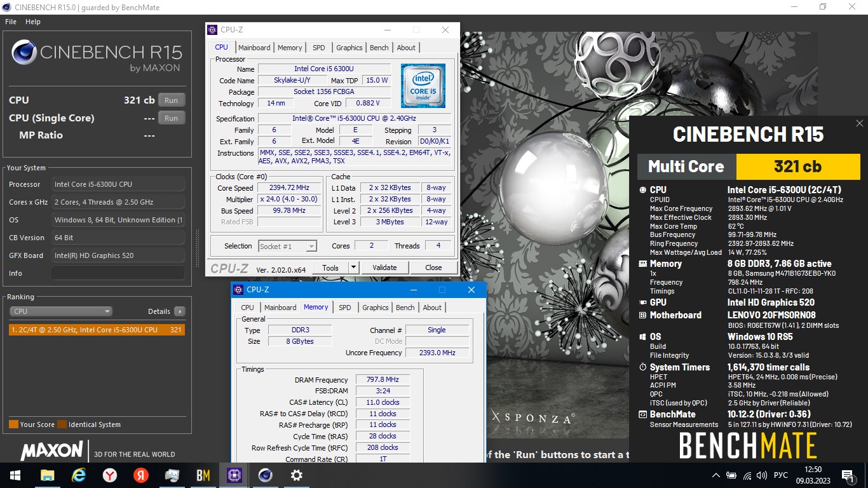The image size is (868, 488).
Task: Switch to SPD tab in upper CPU-Z window
Action: tap(319, 48)
